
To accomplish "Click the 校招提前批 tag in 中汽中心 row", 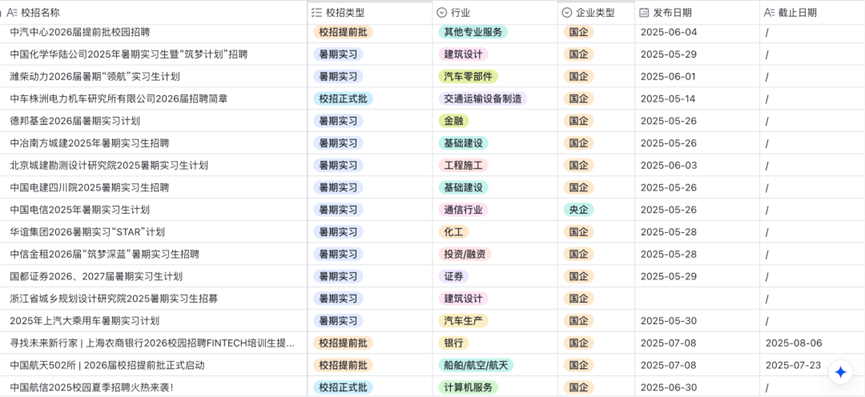I will [x=343, y=32].
